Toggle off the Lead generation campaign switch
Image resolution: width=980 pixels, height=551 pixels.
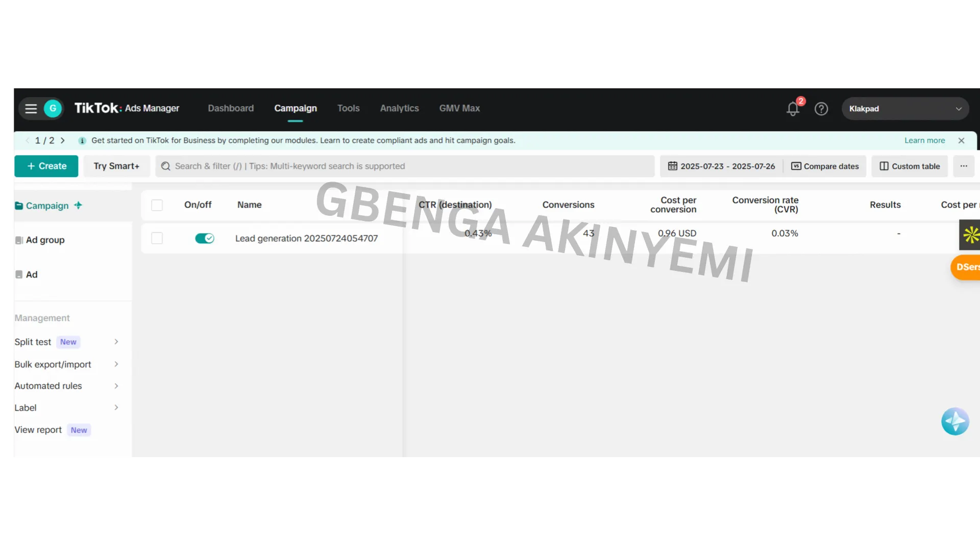click(205, 238)
